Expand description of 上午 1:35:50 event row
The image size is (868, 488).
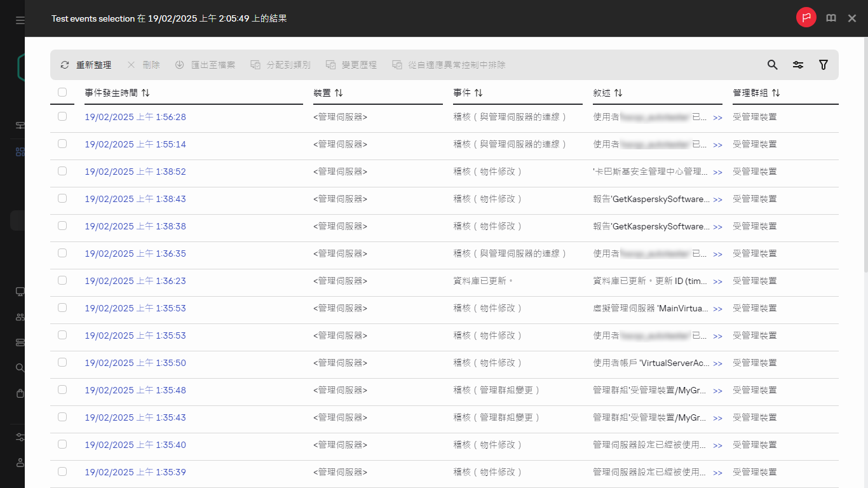point(717,363)
